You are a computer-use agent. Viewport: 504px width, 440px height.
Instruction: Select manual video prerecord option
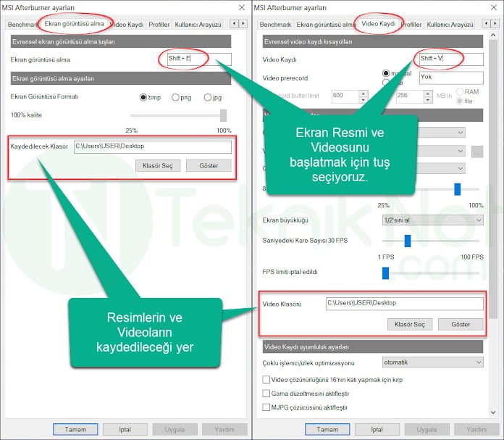[x=386, y=73]
